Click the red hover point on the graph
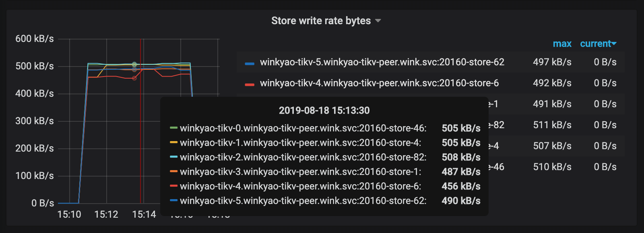Screen dimensions: 644x233 tap(134, 78)
